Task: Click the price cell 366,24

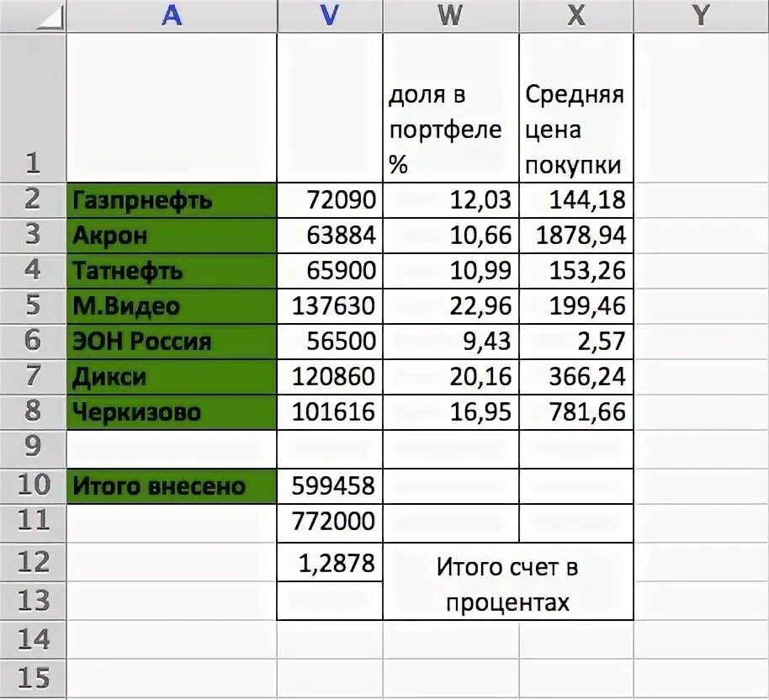Action: point(576,376)
